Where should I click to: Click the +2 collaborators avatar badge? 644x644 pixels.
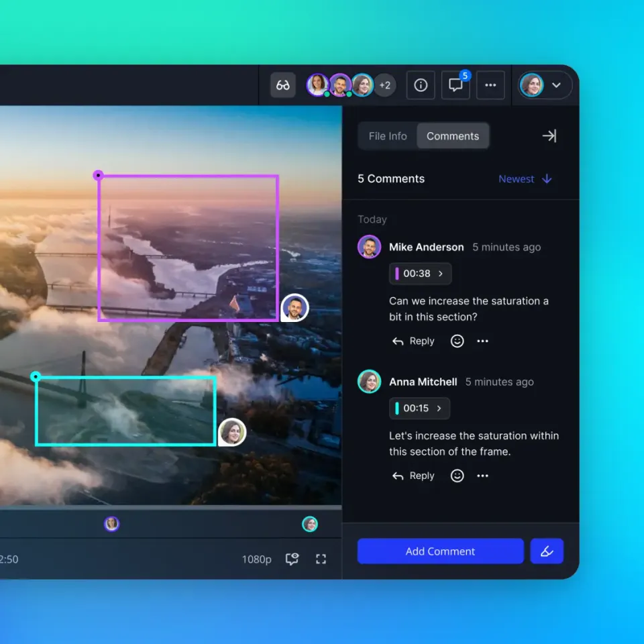pyautogui.click(x=385, y=85)
